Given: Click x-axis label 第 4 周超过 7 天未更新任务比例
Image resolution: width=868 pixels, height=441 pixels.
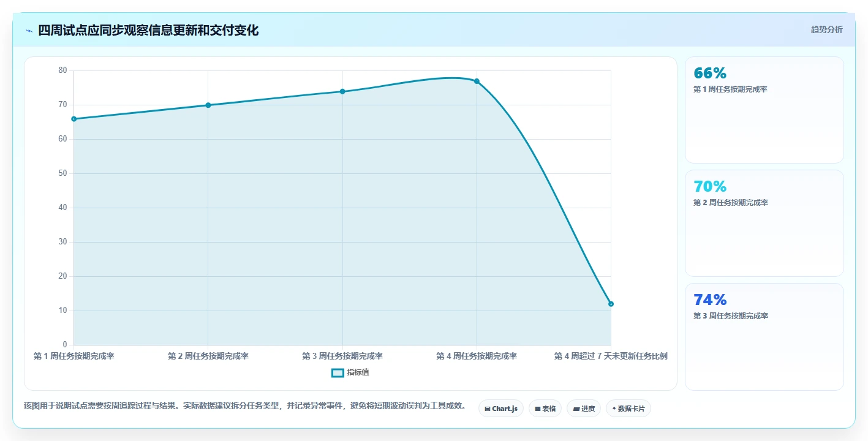Looking at the screenshot, I should [x=611, y=356].
